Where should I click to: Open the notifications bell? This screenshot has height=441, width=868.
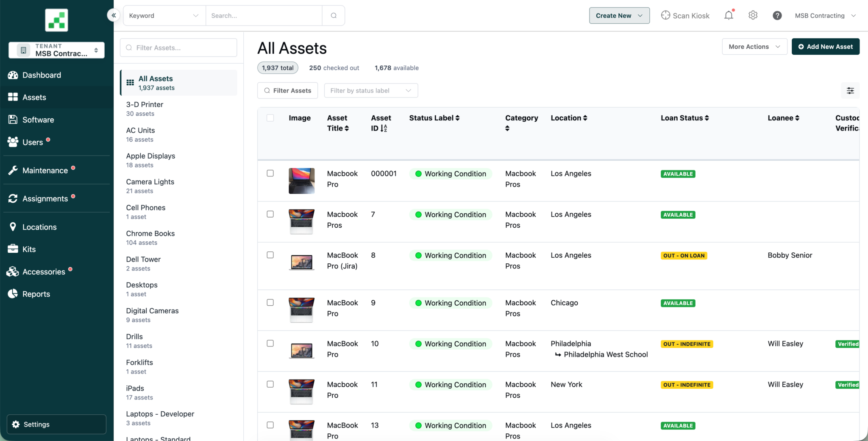click(x=729, y=16)
